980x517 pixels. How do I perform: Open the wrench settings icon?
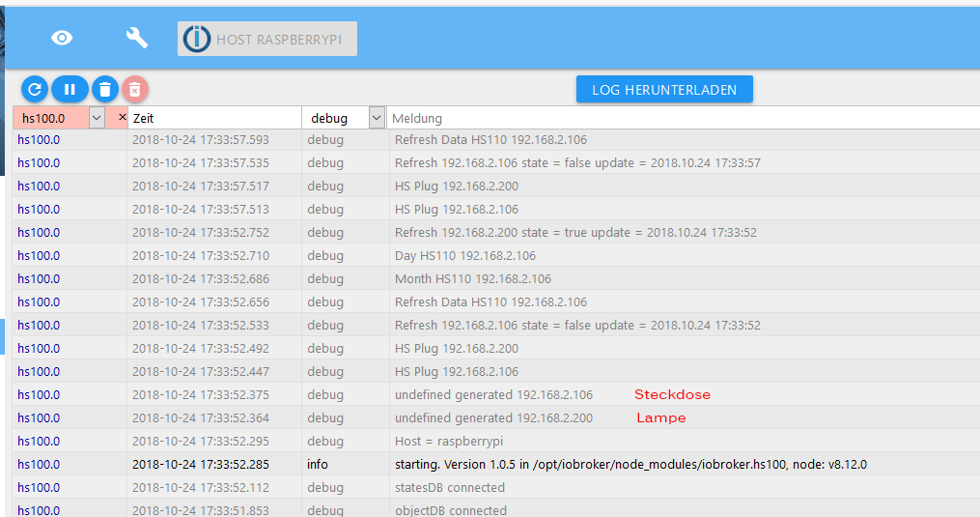click(137, 39)
